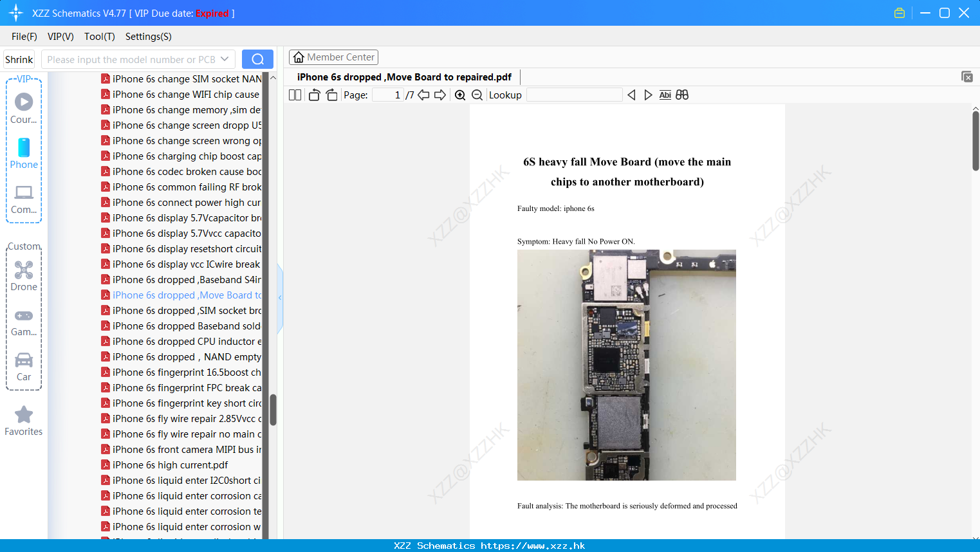Zoom out of the PDF
The width and height of the screenshot is (980, 552).
tap(477, 95)
